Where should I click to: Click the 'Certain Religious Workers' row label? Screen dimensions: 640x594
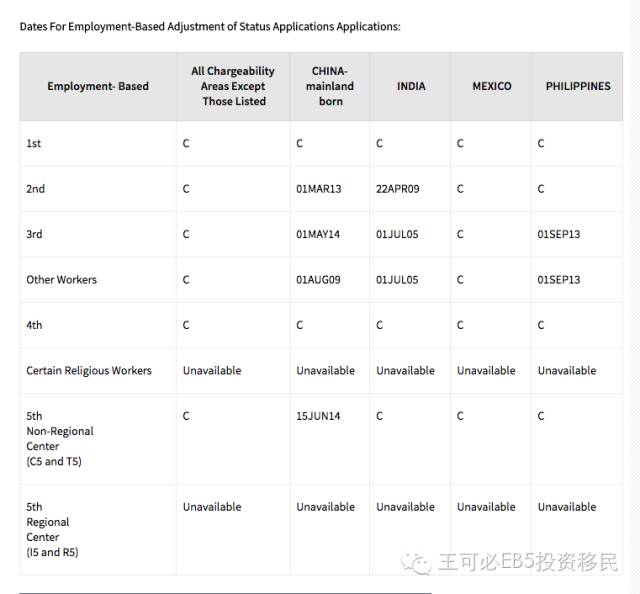coord(89,371)
